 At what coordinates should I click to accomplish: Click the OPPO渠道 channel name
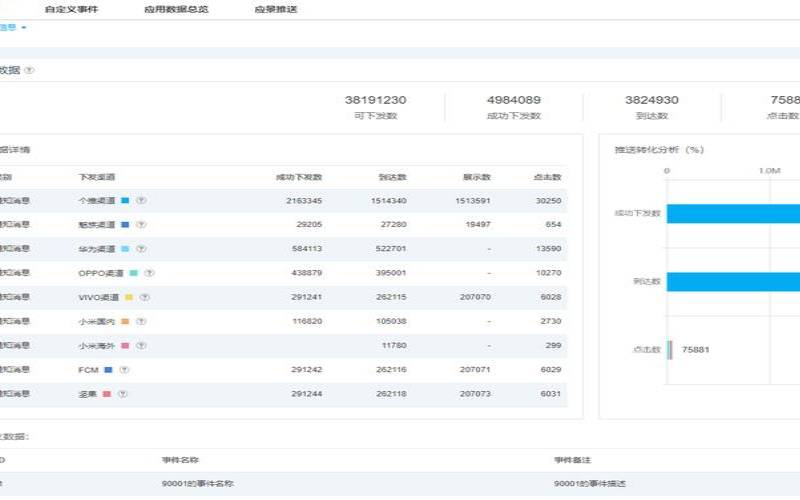click(101, 273)
